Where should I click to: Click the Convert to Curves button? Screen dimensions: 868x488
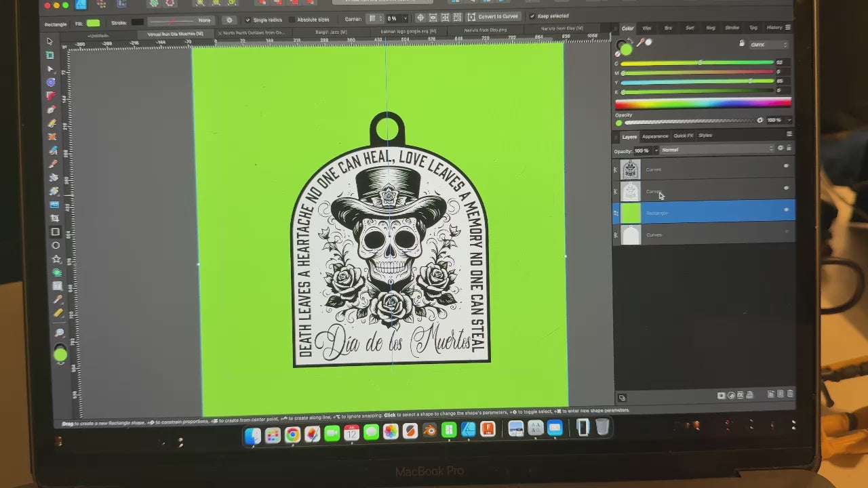coord(494,17)
